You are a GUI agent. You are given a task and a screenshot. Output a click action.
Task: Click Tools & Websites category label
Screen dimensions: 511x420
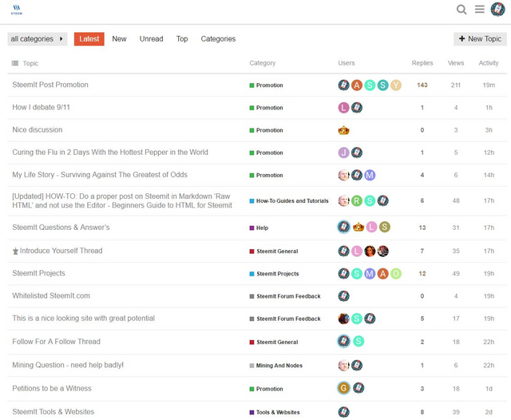[275, 412]
